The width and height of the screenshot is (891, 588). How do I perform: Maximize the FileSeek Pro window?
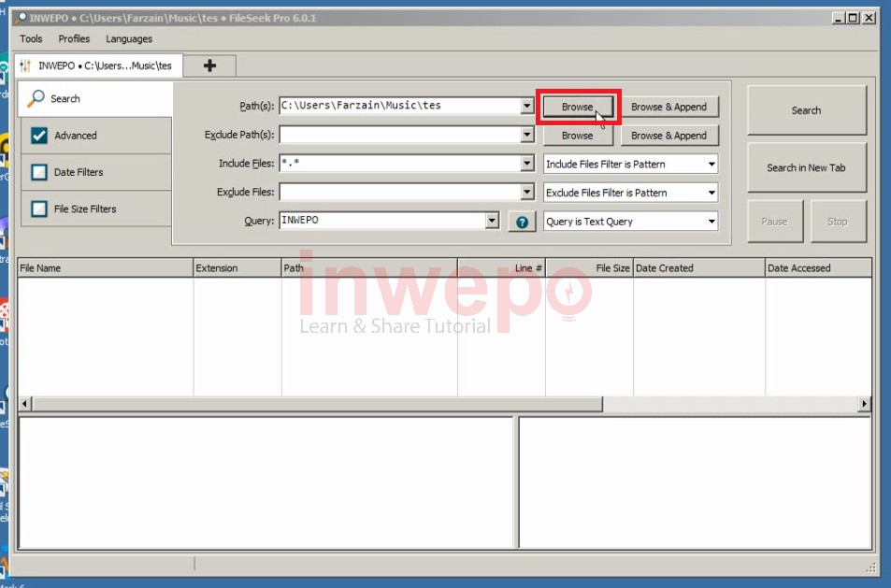(x=854, y=18)
